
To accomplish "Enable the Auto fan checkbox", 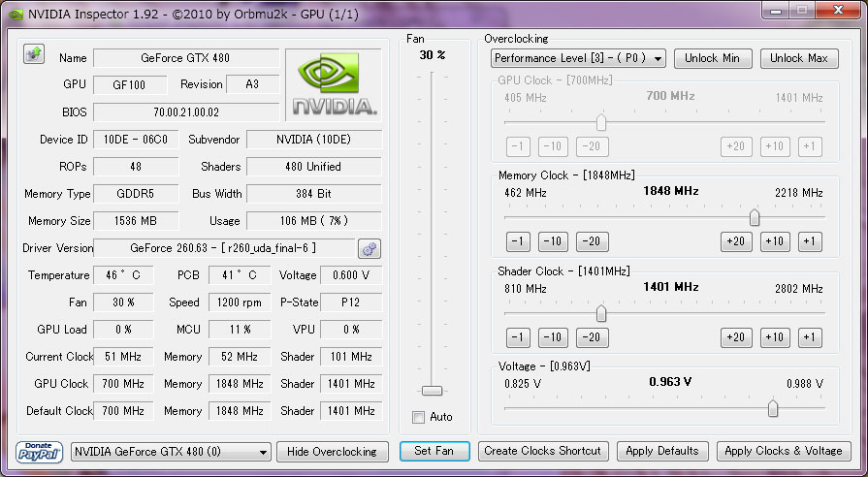I will [x=419, y=417].
